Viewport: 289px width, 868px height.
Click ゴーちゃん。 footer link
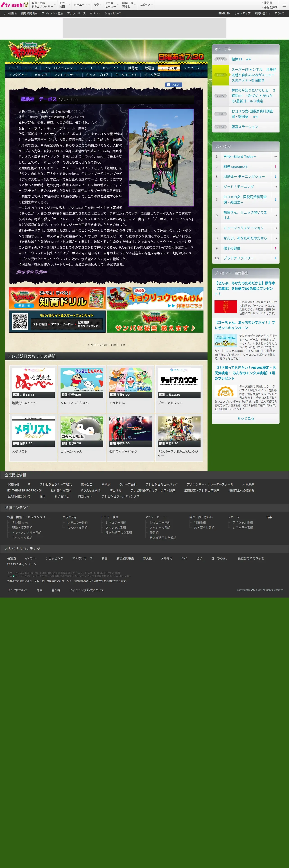click(x=220, y=558)
